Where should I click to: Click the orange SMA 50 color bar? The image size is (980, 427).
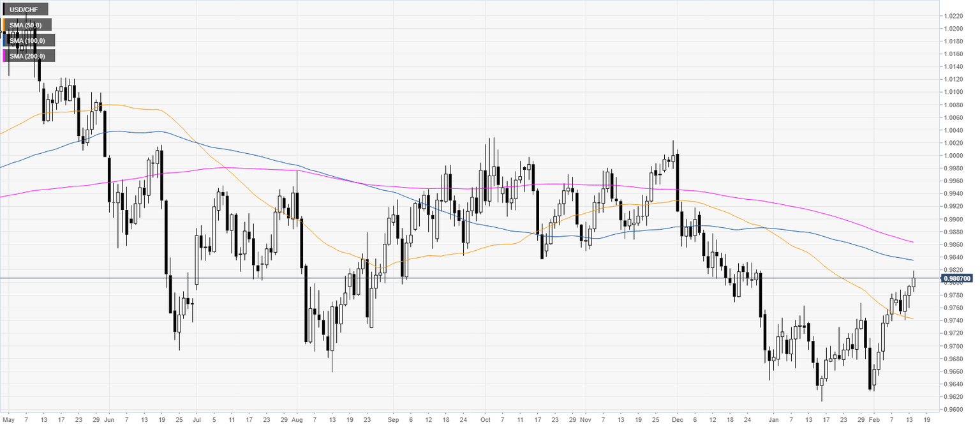tap(4, 25)
